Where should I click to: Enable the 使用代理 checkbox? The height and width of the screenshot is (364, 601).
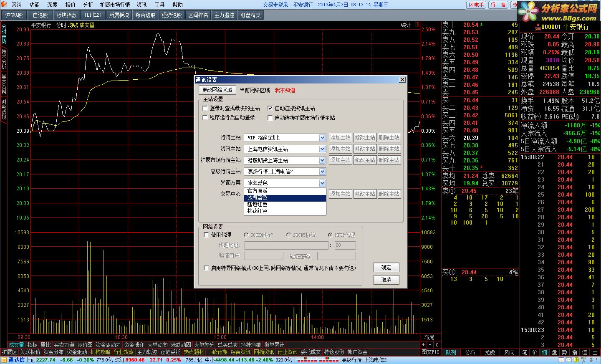click(206, 235)
